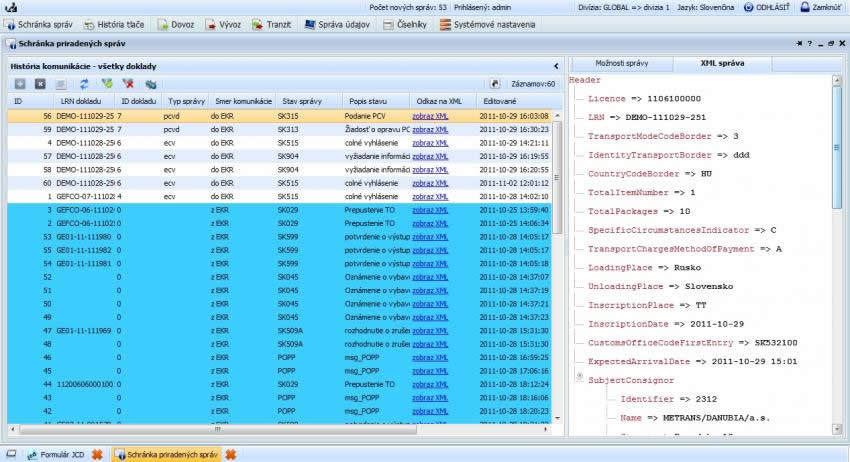Click the green check filter icon
Screen dimensions: 850x462
click(107, 84)
